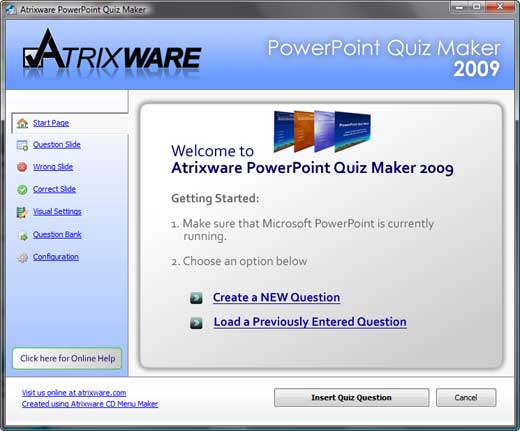Minimize the Quiz Maker window
This screenshot has height=431, width=520.
460,7
